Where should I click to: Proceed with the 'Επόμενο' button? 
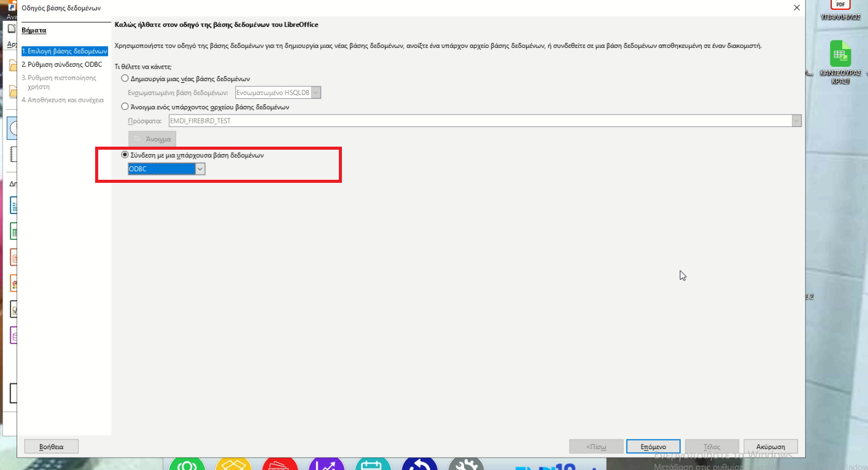click(653, 446)
